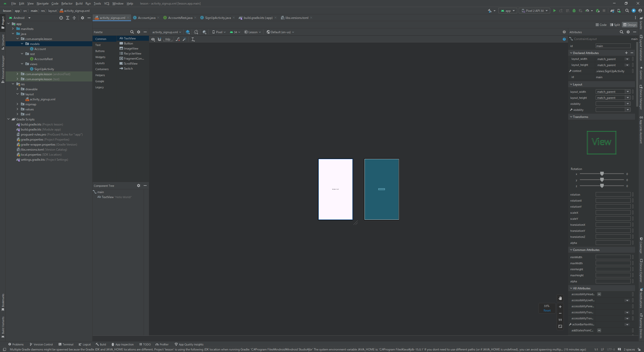Switch to the Account.java tab
The width and height of the screenshot is (644, 352).
146,18
